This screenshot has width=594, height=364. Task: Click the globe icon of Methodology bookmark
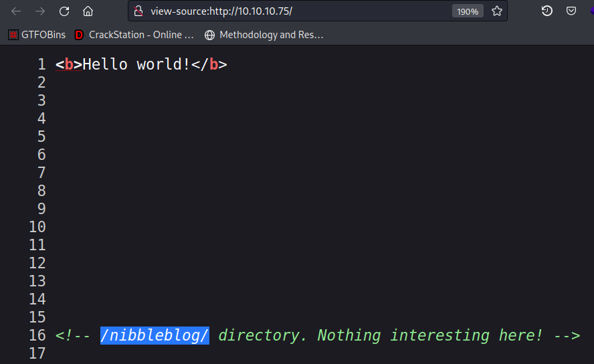tap(209, 35)
